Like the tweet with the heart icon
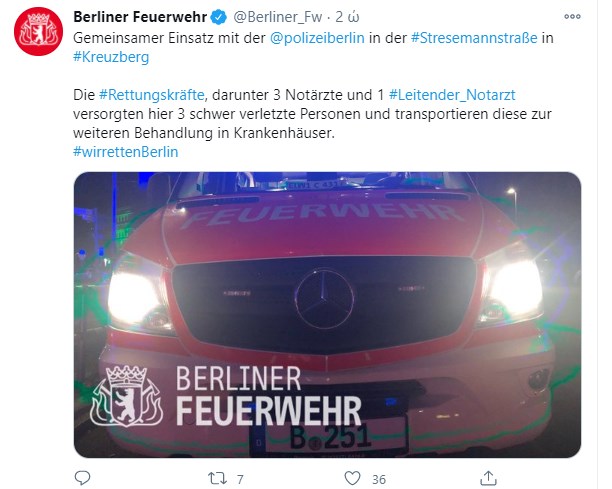The width and height of the screenshot is (612, 489). coord(352,478)
